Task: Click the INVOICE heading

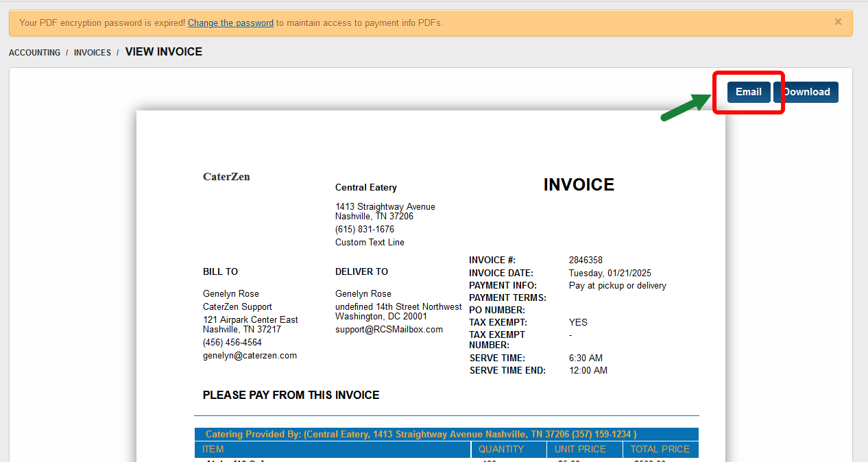Action: click(x=579, y=185)
